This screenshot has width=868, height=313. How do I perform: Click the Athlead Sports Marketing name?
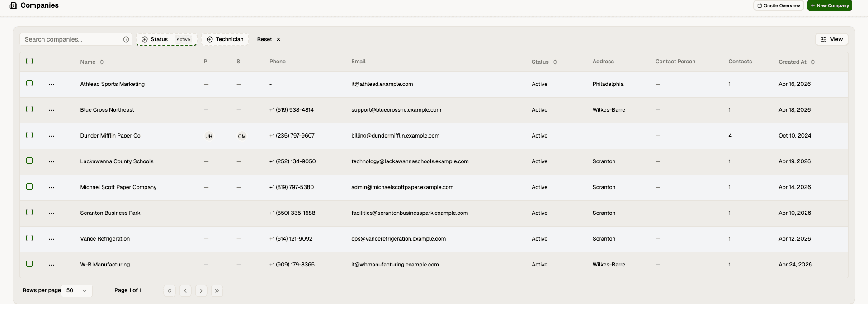113,84
